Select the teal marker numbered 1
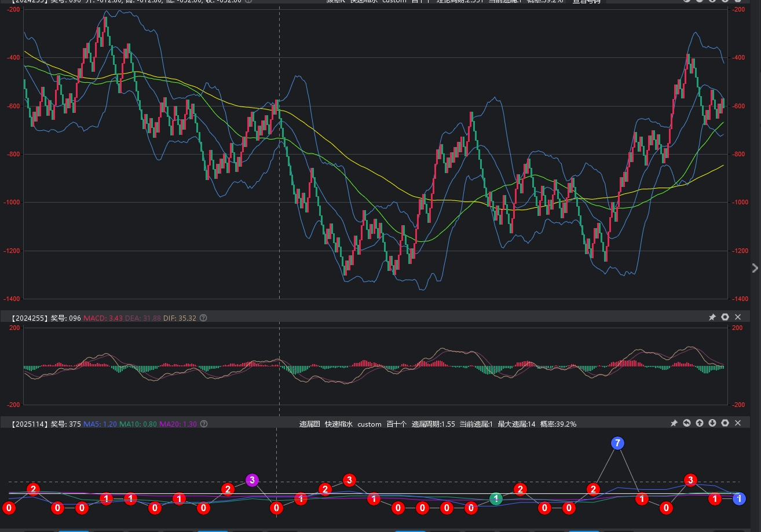This screenshot has height=532, width=761. coord(496,498)
